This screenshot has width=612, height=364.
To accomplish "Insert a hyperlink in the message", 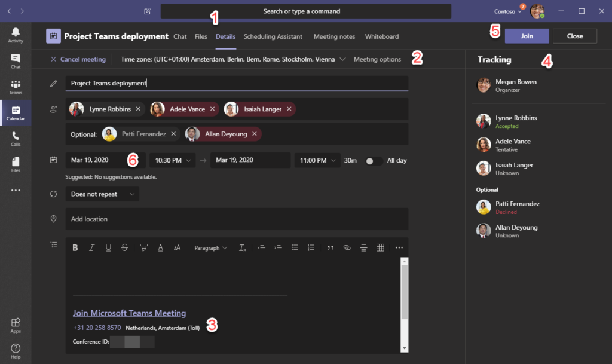I will (x=347, y=247).
